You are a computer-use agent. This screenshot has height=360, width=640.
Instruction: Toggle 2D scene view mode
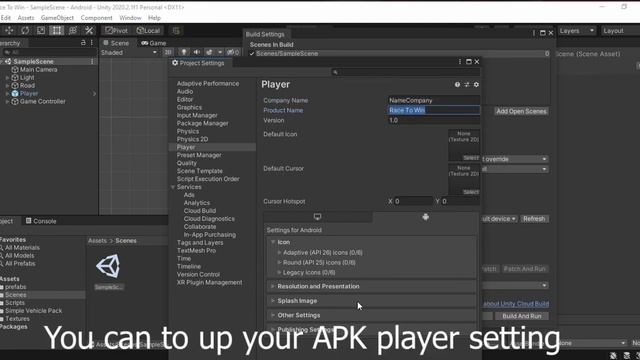[168, 52]
